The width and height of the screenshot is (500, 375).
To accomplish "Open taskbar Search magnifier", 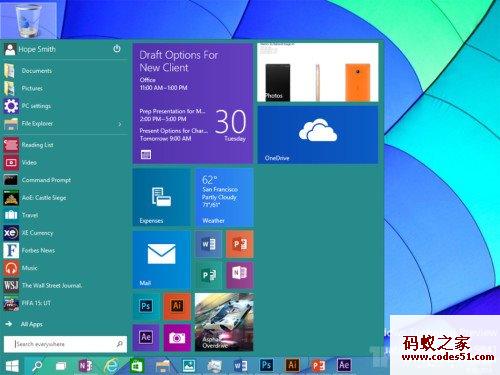I will pos(36,366).
